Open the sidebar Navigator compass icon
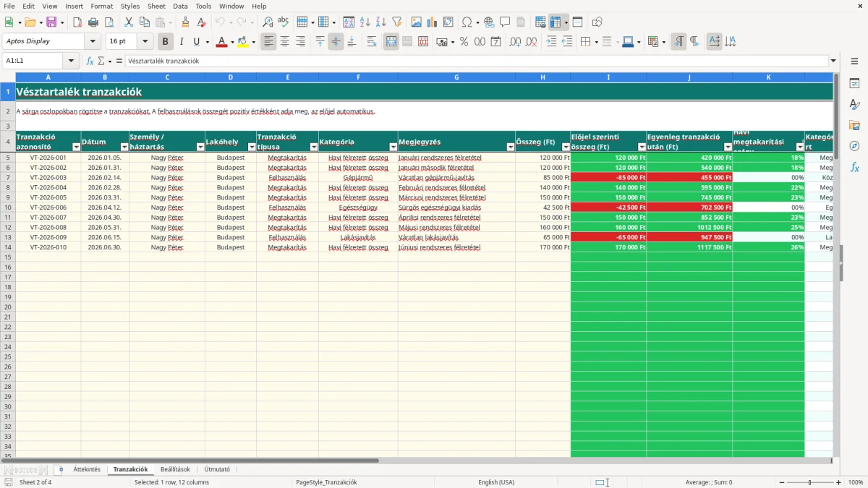 pyautogui.click(x=854, y=146)
